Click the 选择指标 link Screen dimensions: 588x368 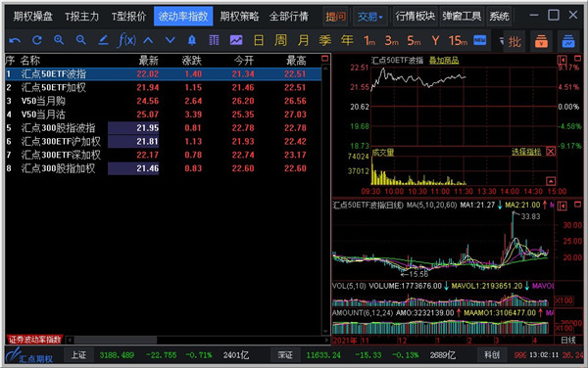[526, 152]
